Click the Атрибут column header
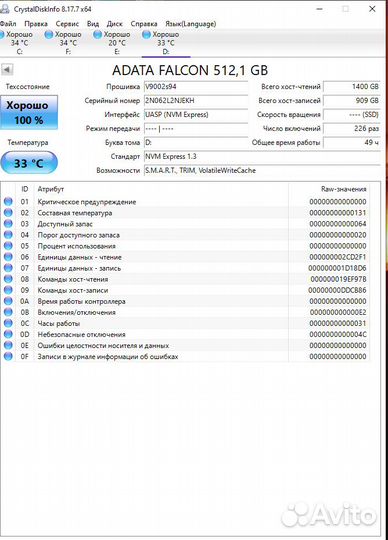 click(51, 189)
